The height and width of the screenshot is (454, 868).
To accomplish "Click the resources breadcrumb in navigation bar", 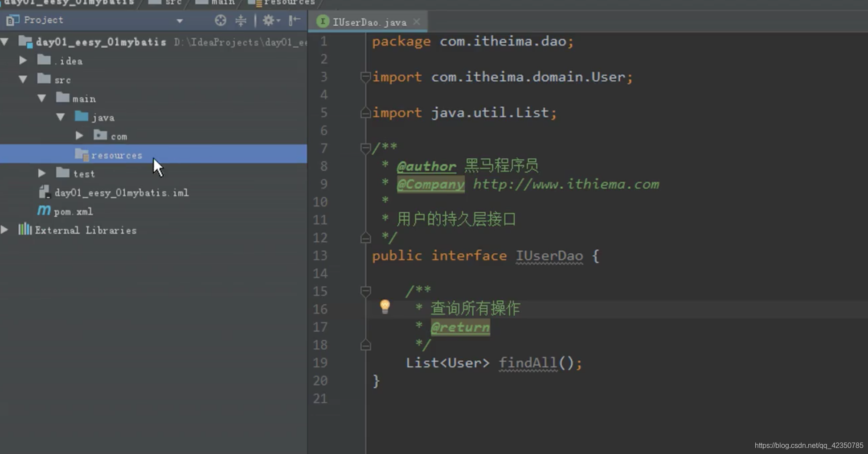I will coord(282,2).
